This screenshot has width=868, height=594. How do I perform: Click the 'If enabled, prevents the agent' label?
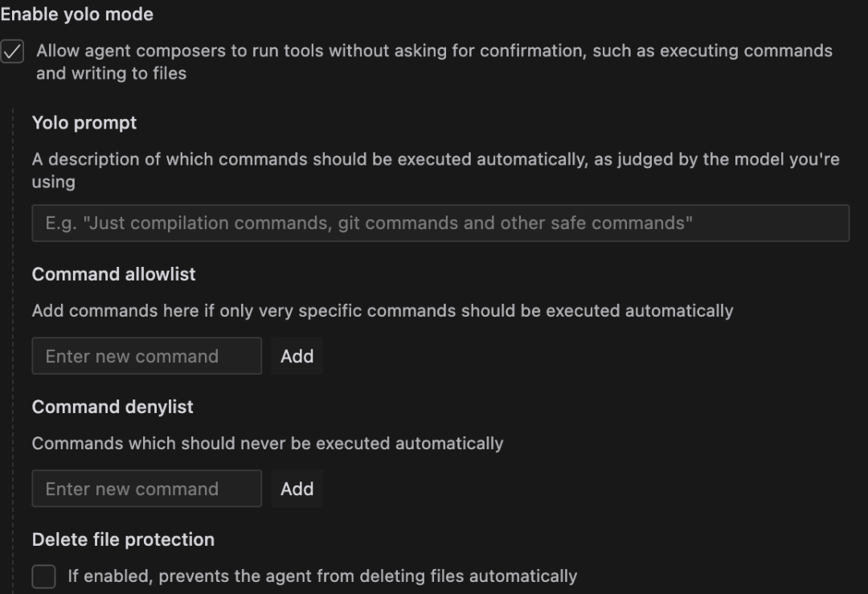322,576
